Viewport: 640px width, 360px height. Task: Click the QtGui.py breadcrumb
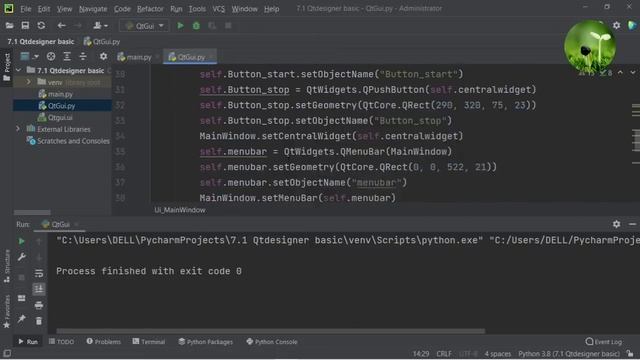point(102,42)
